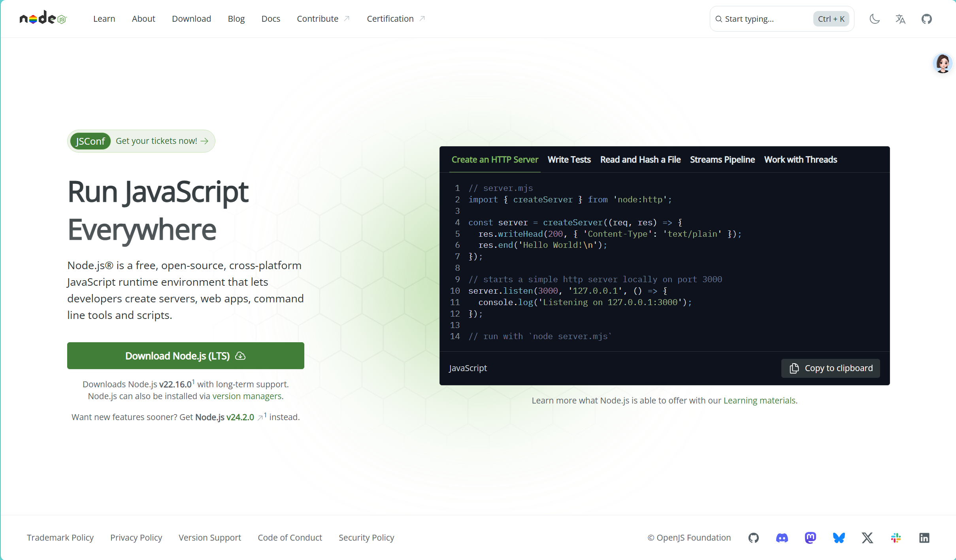Open the Trademark Policy footer link

point(60,537)
